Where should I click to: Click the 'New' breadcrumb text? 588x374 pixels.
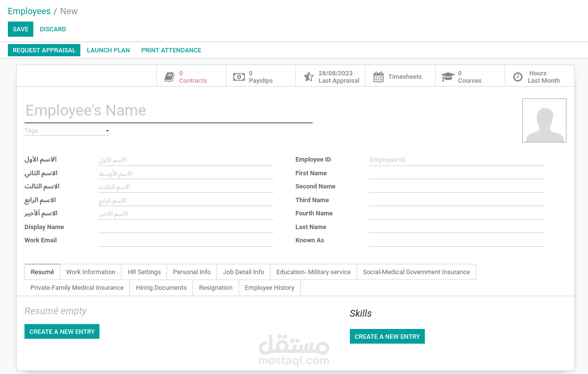(69, 11)
